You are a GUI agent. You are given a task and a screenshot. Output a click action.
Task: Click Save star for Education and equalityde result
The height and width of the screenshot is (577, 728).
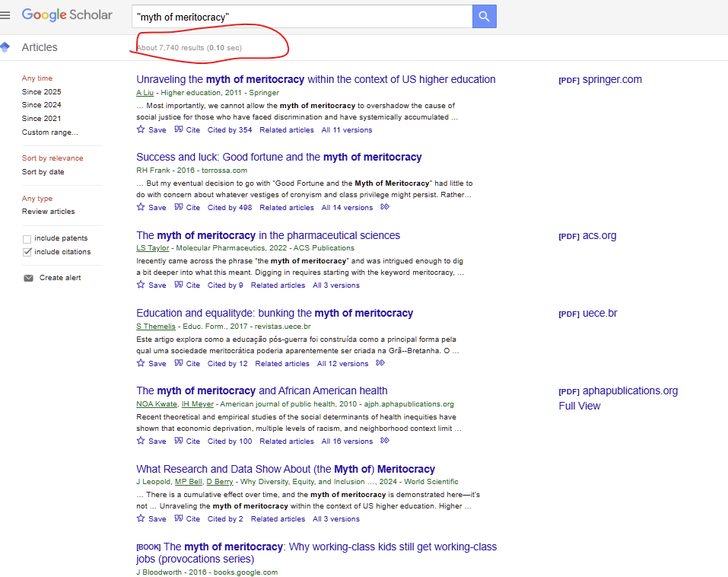141,363
